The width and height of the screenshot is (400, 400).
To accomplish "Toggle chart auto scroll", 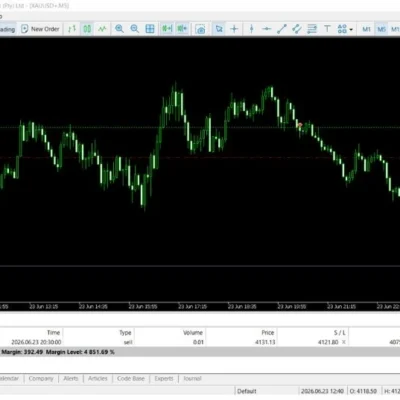I will pos(167,29).
